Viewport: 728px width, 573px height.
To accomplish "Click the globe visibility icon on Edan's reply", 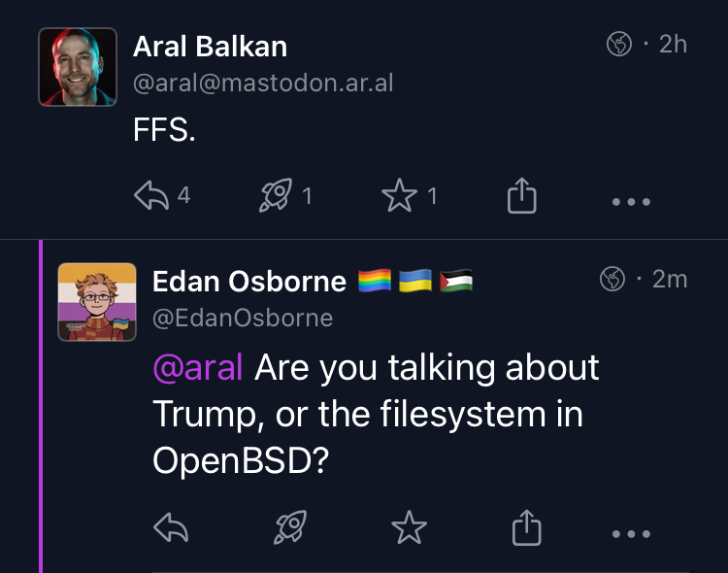I will (612, 280).
